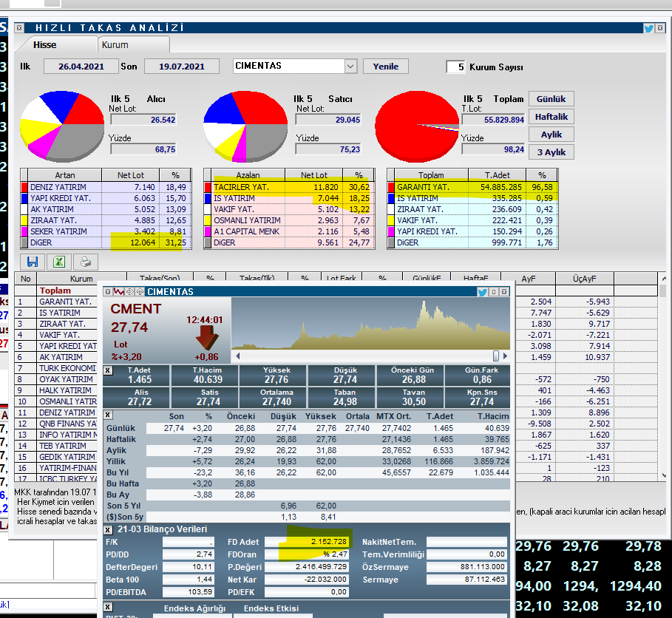
Task: Click the Kurum Sayısı number field
Action: pos(456,67)
